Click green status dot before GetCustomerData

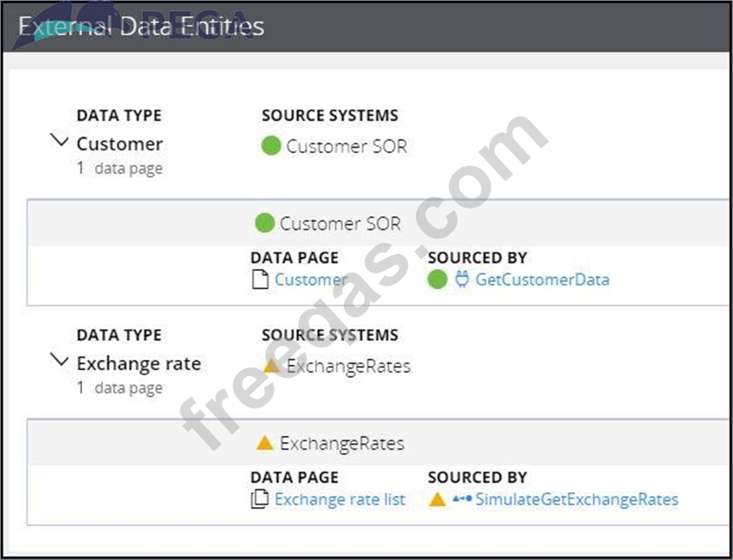438,280
